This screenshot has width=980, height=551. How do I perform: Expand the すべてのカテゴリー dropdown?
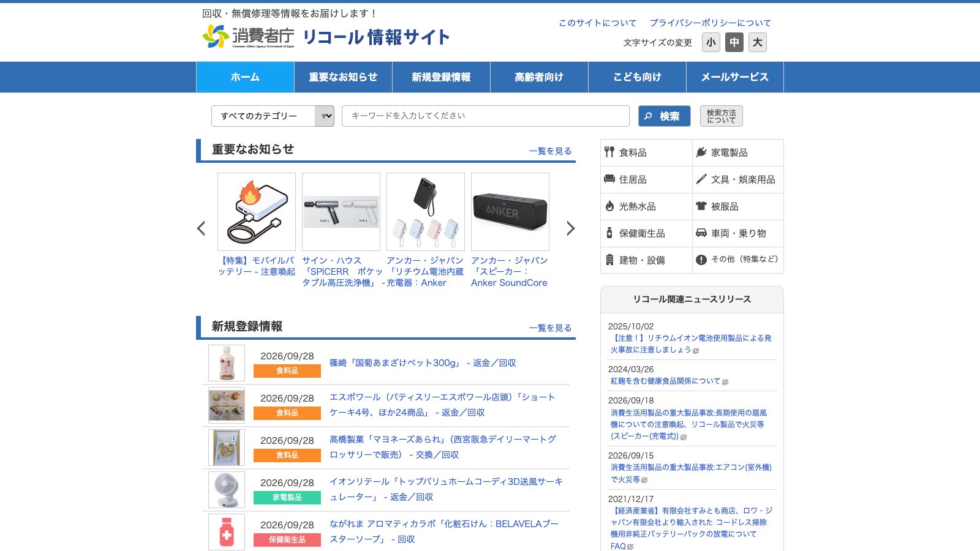coord(273,116)
